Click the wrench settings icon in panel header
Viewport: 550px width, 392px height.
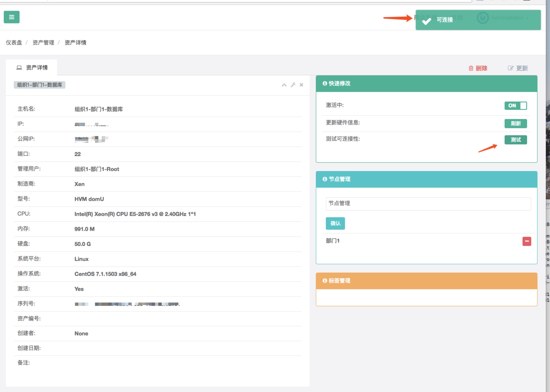(293, 85)
